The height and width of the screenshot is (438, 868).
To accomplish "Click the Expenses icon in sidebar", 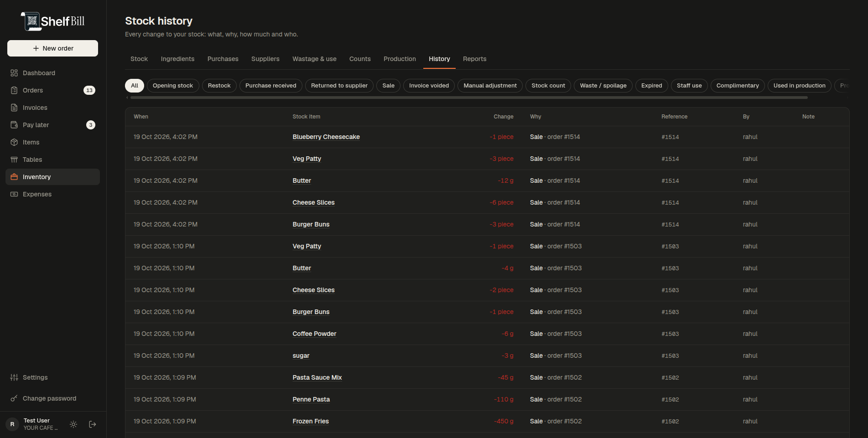I will 14,194.
